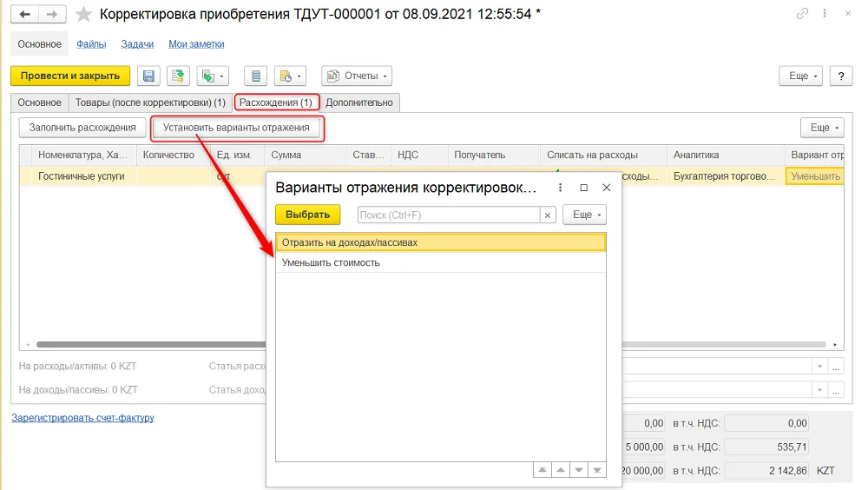Screen dimensions: 868x490
Task: Open the print dropdown icon button
Action: 290,76
